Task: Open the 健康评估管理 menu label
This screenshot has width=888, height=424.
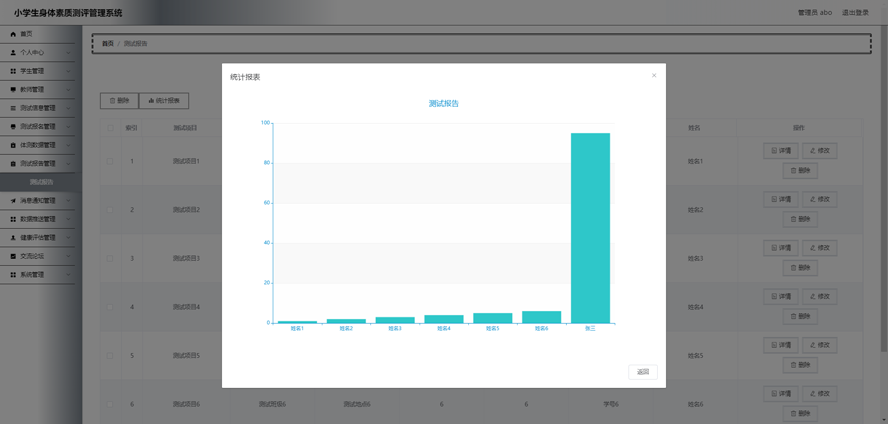Action: 37,238
